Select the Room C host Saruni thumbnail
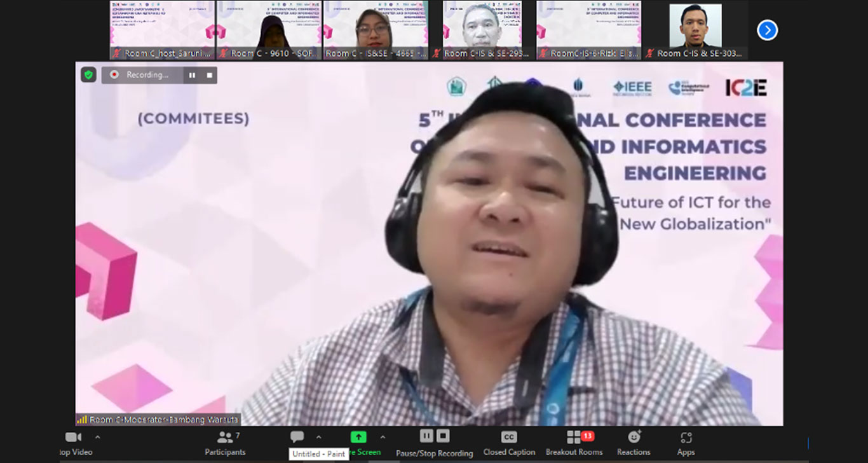This screenshot has width=868, height=463. point(162,30)
